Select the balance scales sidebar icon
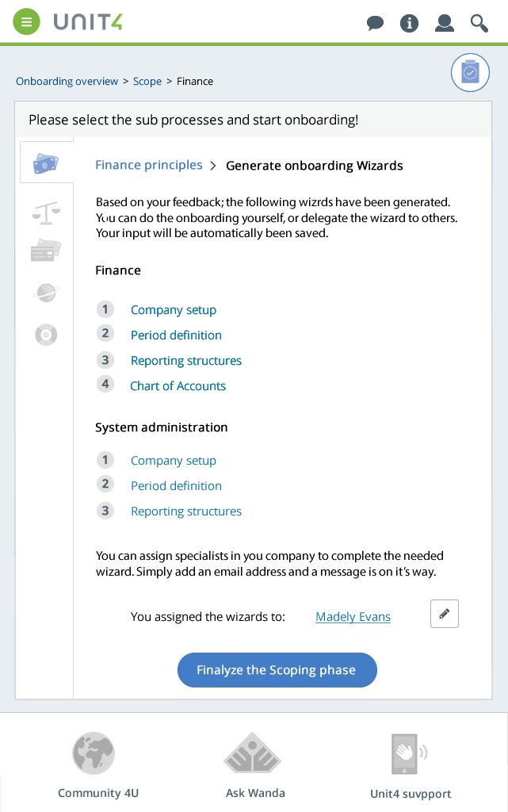The image size is (508, 812). 46,213
